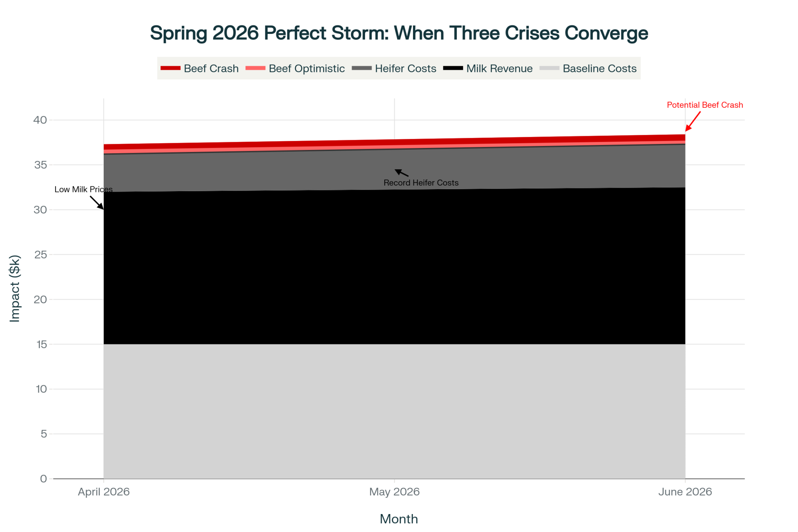798x532 pixels.
Task: Click the Low Milk Prices annotation
Action: pyautogui.click(x=83, y=189)
